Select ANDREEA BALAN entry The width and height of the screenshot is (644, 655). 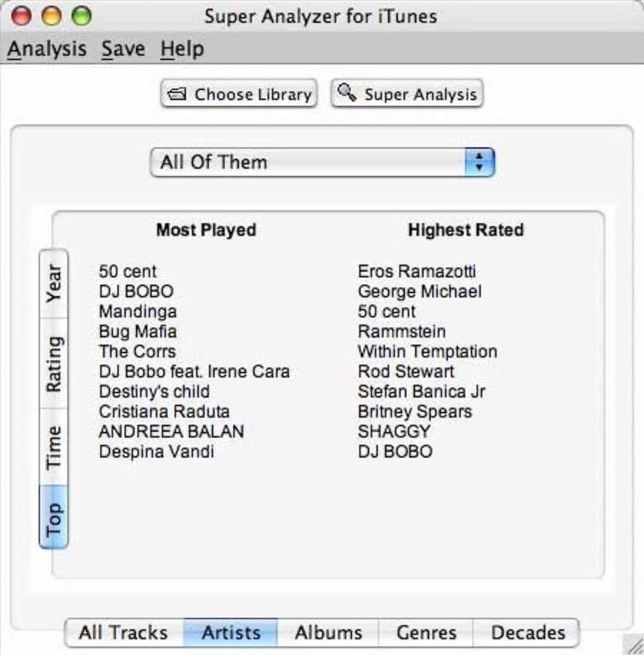click(x=171, y=432)
